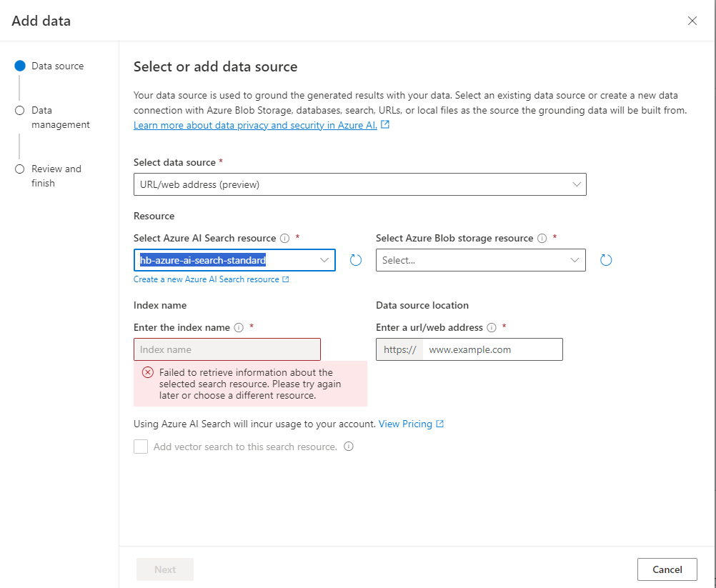Show info about adding vector search
This screenshot has width=716, height=588.
349,447
